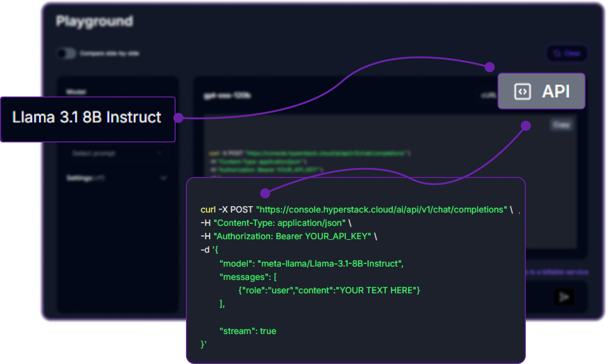
Task: Enable the Compare side-by-side switch
Action: (x=66, y=53)
